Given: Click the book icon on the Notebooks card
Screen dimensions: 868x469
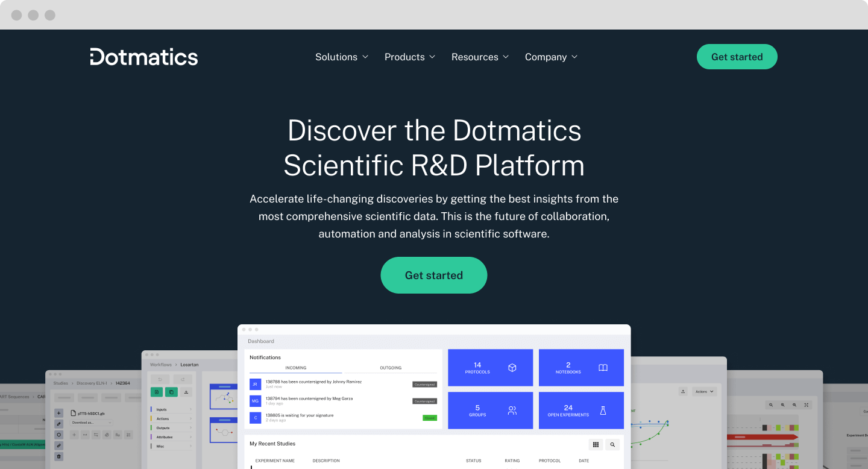Looking at the screenshot, I should pyautogui.click(x=603, y=368).
